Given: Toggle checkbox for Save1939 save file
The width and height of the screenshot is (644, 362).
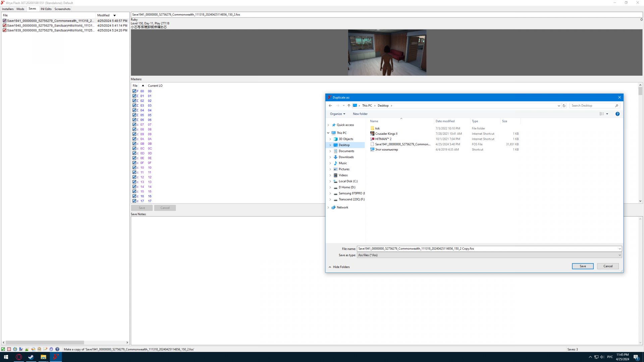Looking at the screenshot, I should click(x=4, y=30).
